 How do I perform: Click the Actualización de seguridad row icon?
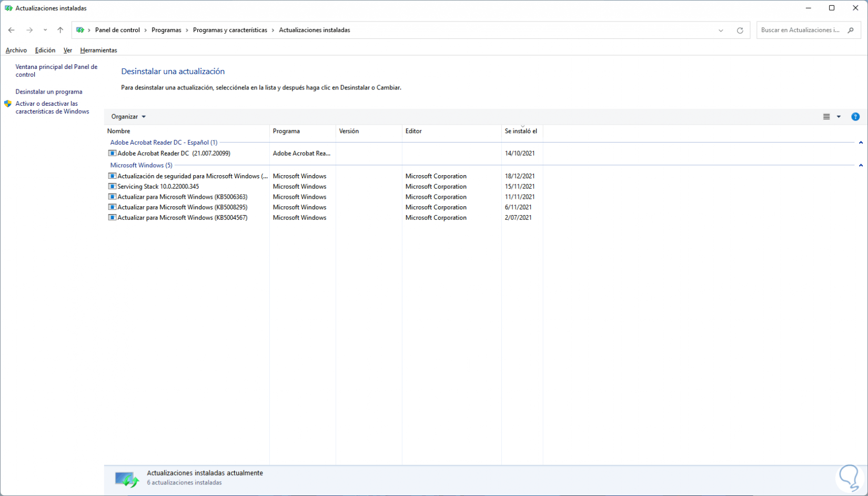pyautogui.click(x=112, y=176)
